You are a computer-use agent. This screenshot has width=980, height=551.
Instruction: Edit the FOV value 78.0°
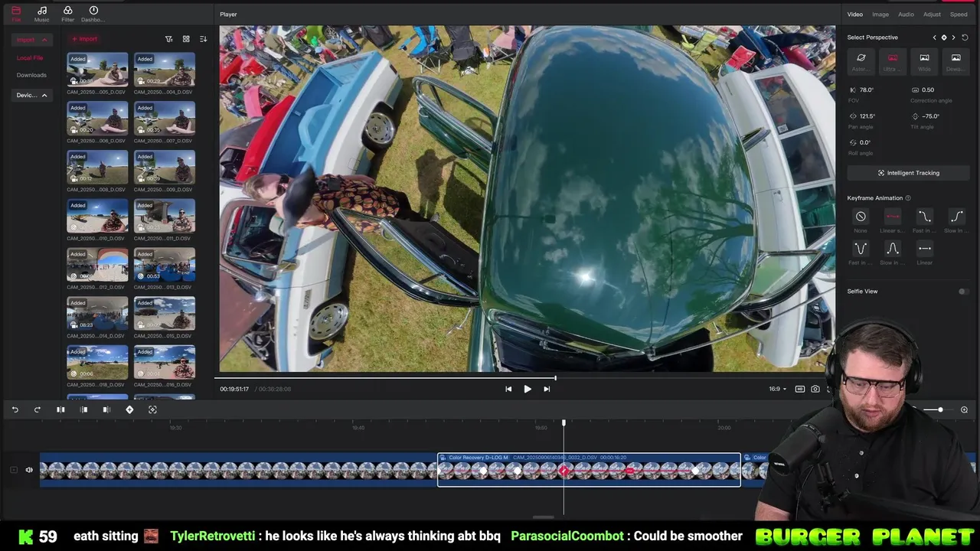click(x=867, y=90)
